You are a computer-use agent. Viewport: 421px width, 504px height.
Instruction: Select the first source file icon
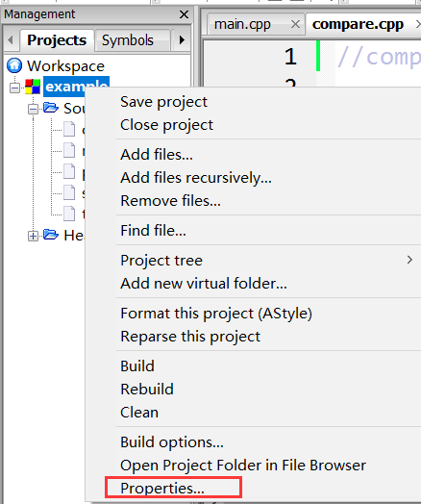tap(69, 129)
